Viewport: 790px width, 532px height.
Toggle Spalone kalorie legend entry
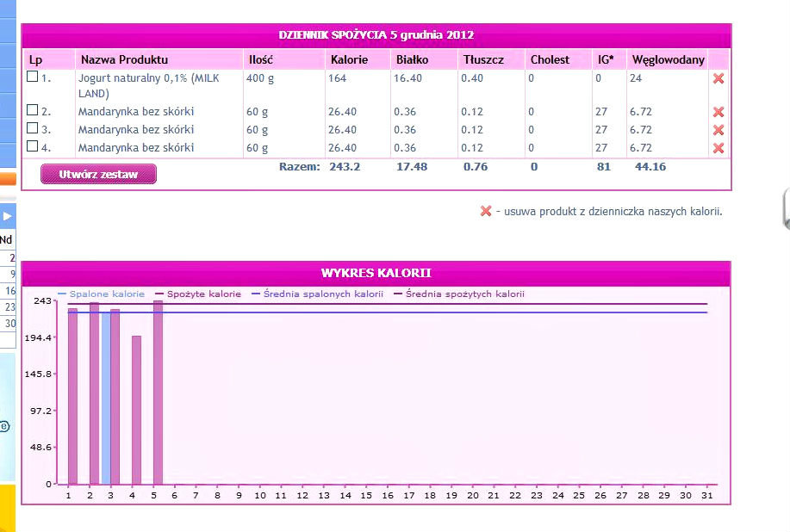pyautogui.click(x=102, y=294)
